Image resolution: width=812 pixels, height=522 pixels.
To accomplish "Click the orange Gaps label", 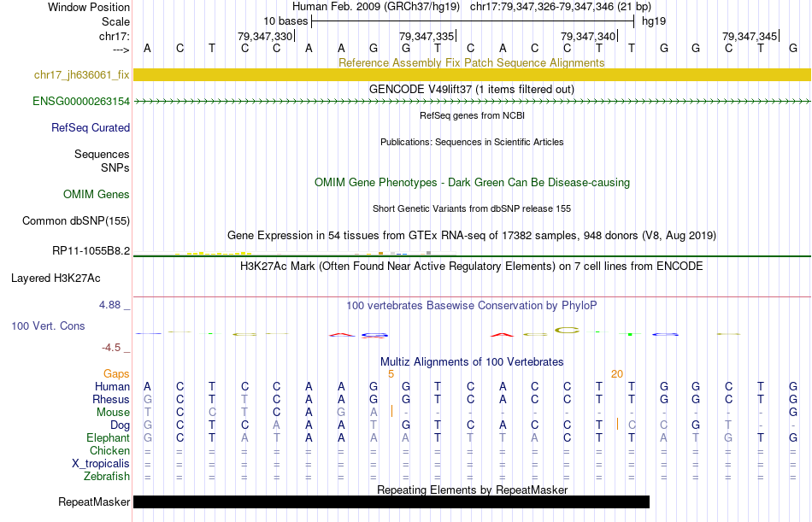I will [116, 374].
